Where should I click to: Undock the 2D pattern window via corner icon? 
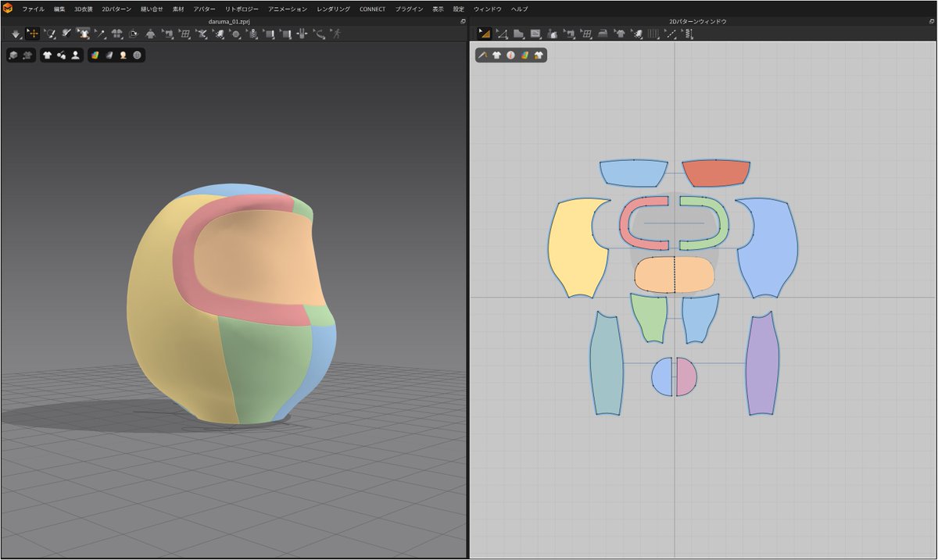(x=933, y=21)
